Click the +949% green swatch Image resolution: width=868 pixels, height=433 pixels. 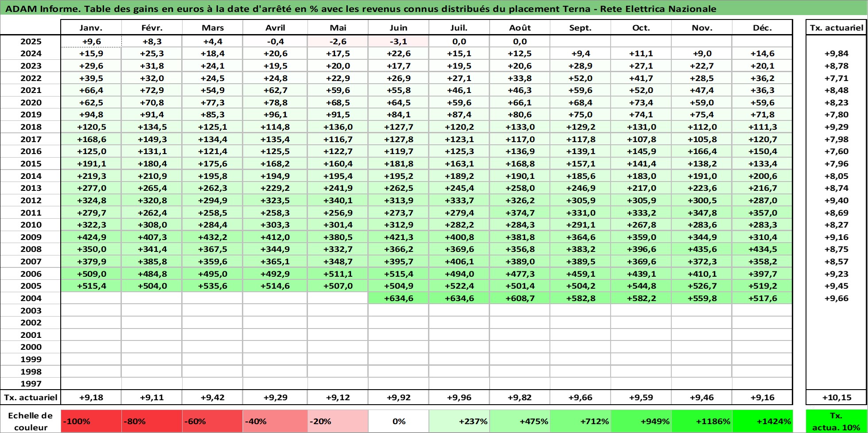pos(641,421)
